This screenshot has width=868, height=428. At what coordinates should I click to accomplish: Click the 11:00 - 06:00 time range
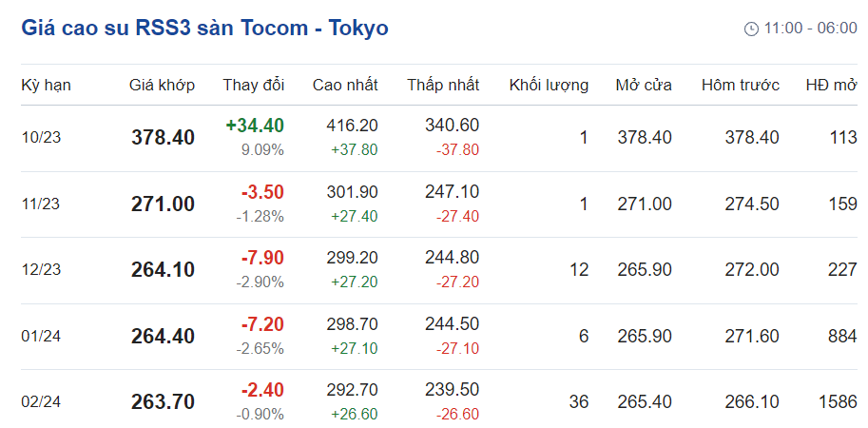(x=810, y=29)
